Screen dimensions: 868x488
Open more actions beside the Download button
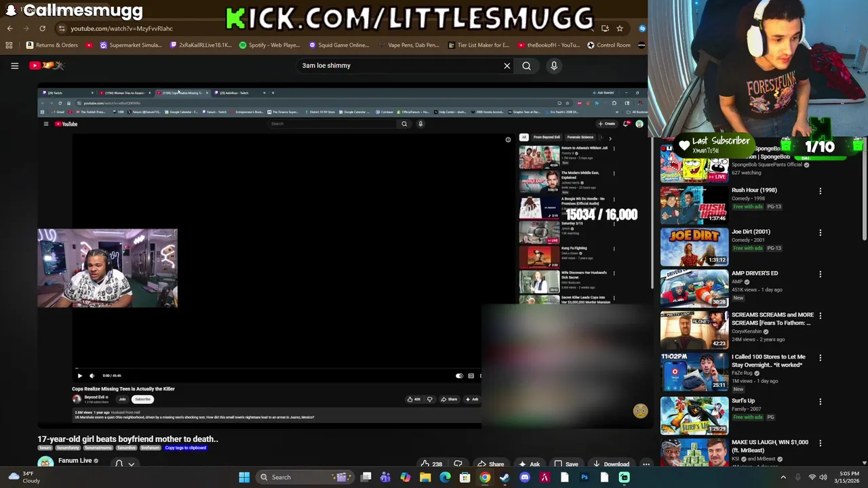[x=646, y=464]
